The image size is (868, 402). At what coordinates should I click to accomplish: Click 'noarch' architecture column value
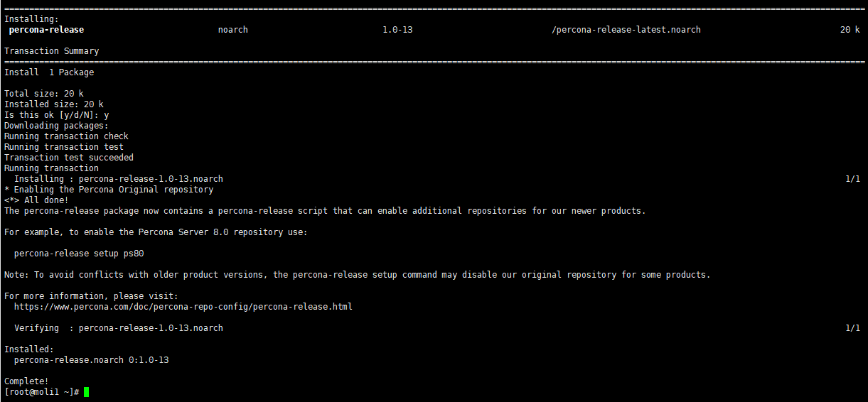233,30
